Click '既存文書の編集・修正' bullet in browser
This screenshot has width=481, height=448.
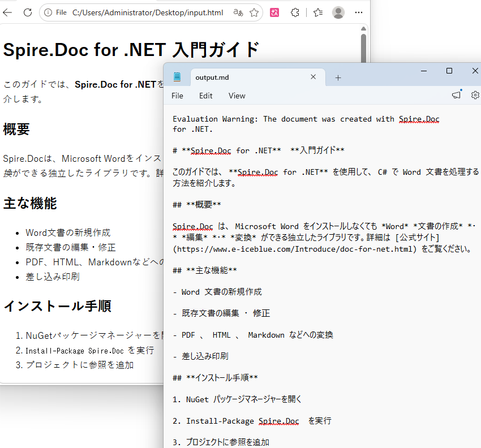coord(71,247)
